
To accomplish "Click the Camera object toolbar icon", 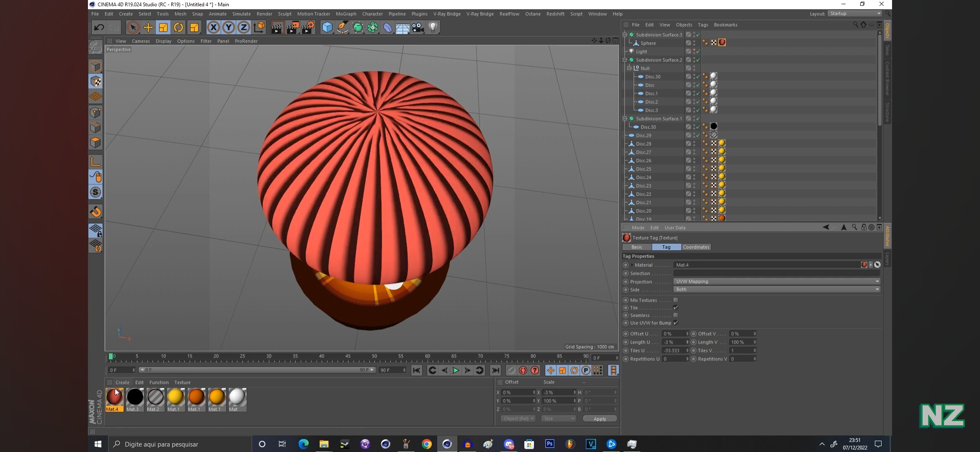I will tap(418, 28).
